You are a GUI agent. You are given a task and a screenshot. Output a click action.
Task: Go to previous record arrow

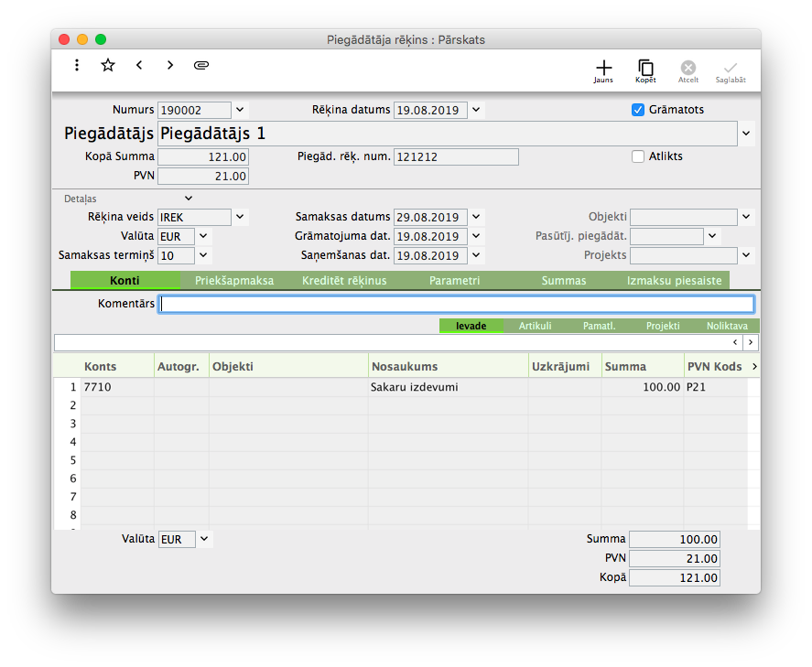(139, 65)
